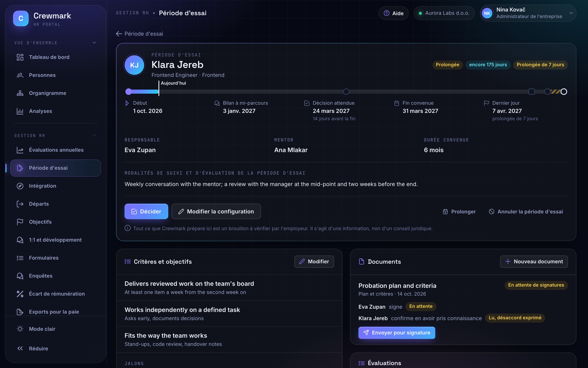
Task: Open Évaluations annuelles
Action: tap(55, 150)
